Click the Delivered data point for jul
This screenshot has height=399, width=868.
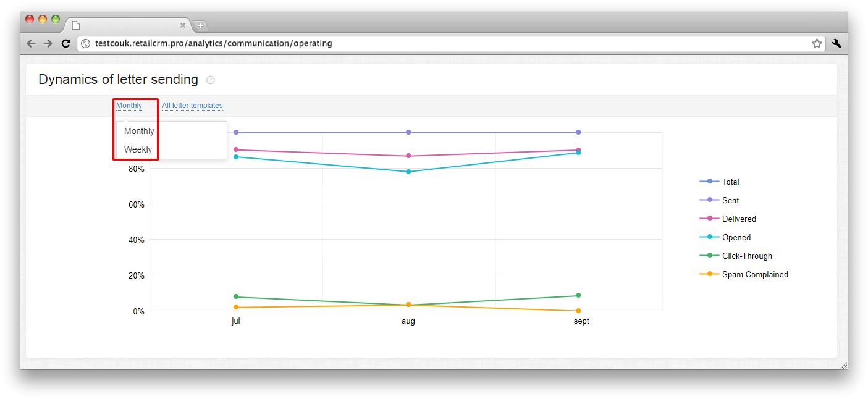point(236,149)
